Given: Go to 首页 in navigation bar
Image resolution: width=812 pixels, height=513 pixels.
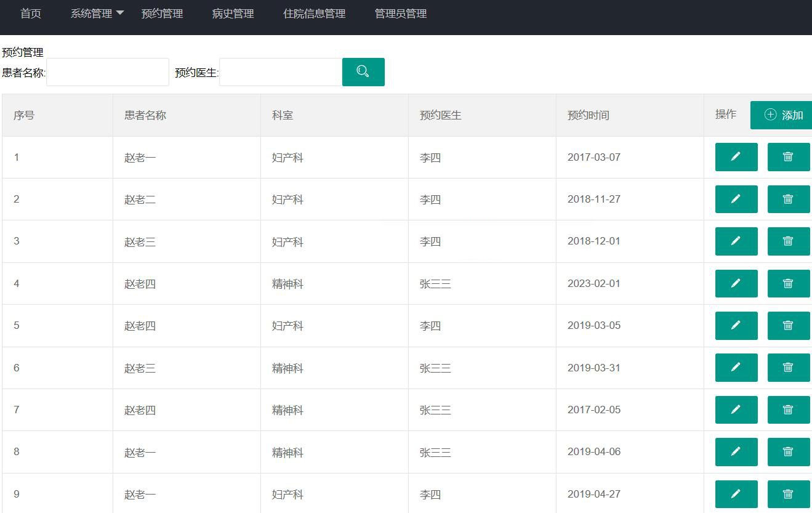Looking at the screenshot, I should [x=31, y=14].
